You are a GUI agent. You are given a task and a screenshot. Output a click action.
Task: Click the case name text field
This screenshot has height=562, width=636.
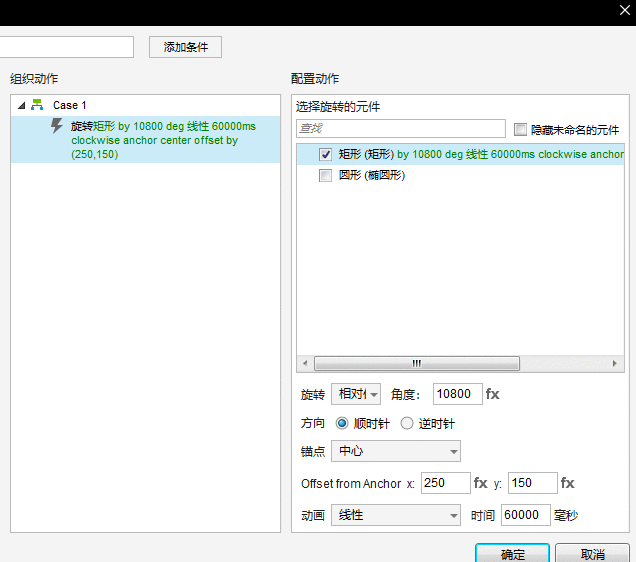[67, 47]
